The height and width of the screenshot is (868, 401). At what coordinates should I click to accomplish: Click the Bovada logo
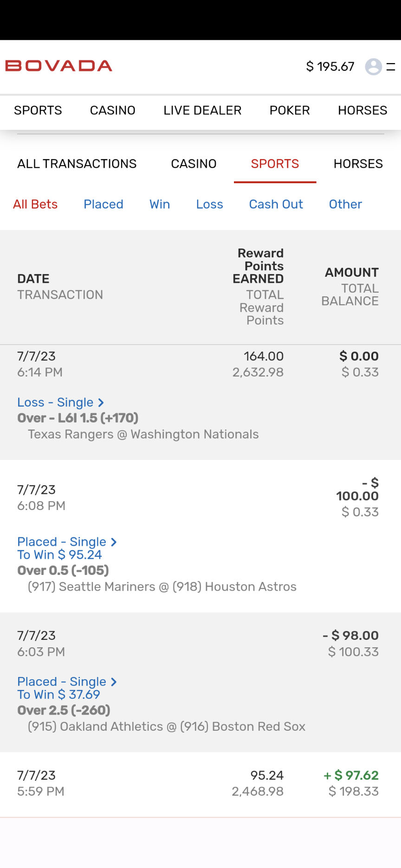click(x=58, y=66)
